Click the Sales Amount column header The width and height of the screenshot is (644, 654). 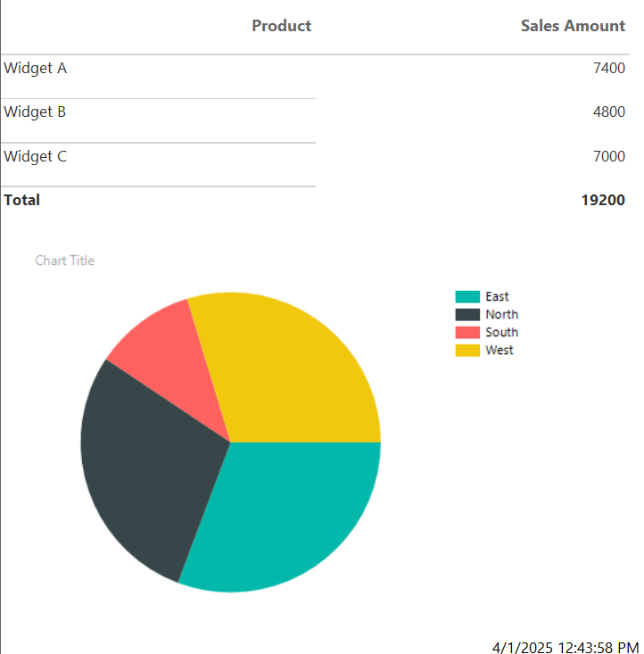(x=573, y=26)
